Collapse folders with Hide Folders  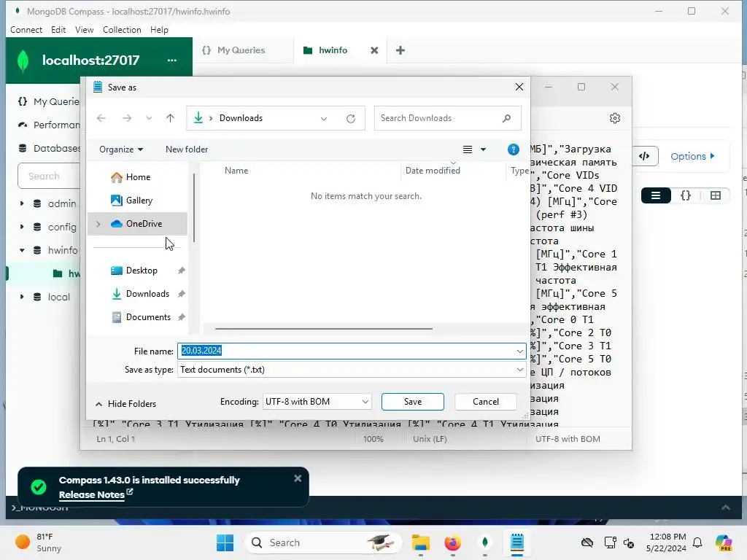coord(125,404)
